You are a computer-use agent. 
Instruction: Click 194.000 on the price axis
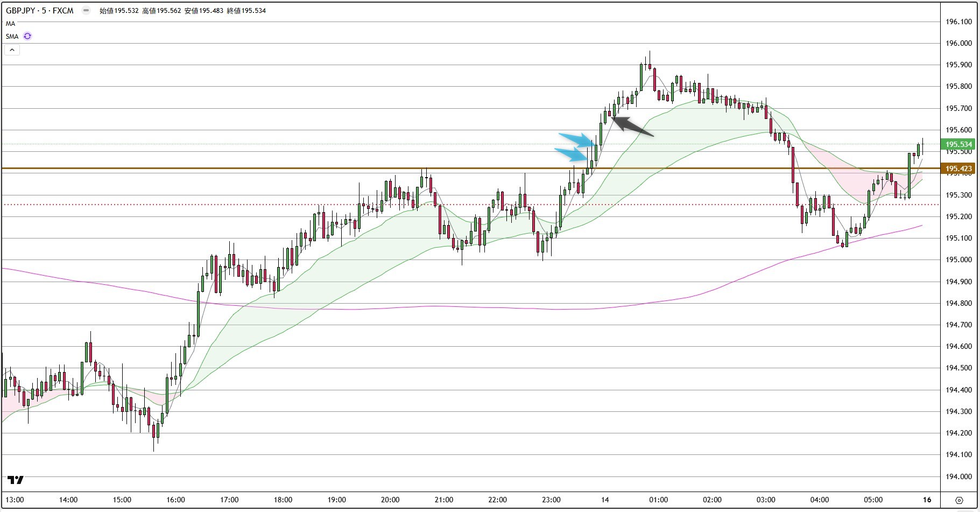pos(959,476)
